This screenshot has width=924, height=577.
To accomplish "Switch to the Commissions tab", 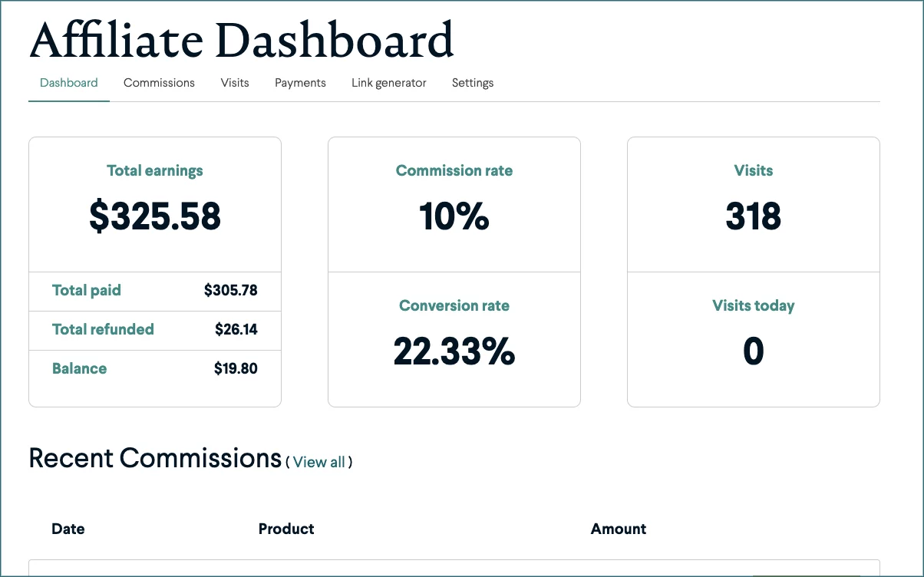I will pyautogui.click(x=159, y=83).
